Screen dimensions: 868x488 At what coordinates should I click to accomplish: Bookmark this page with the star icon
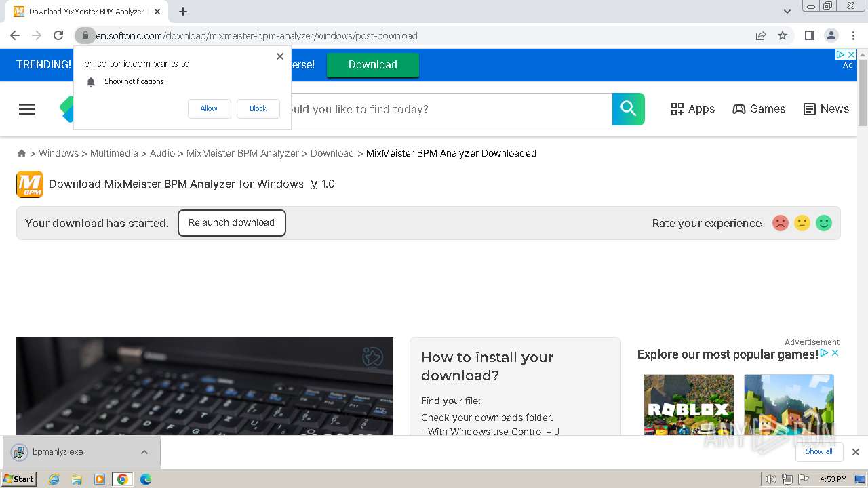tap(783, 36)
